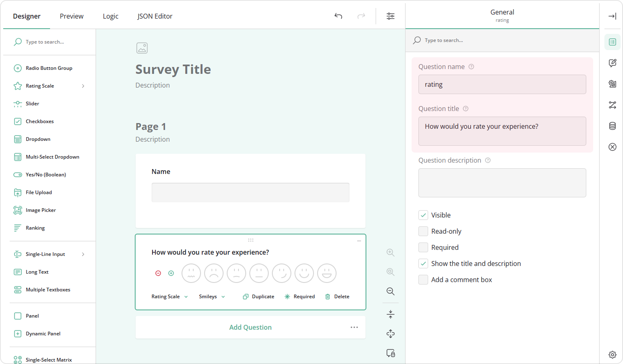Enable the Required checkbox

tap(423, 247)
